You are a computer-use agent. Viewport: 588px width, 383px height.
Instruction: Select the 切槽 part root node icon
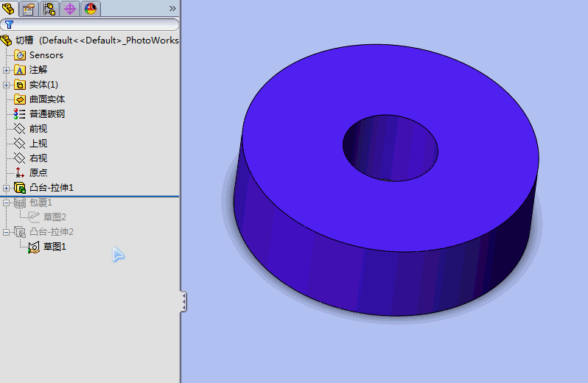pos(7,40)
